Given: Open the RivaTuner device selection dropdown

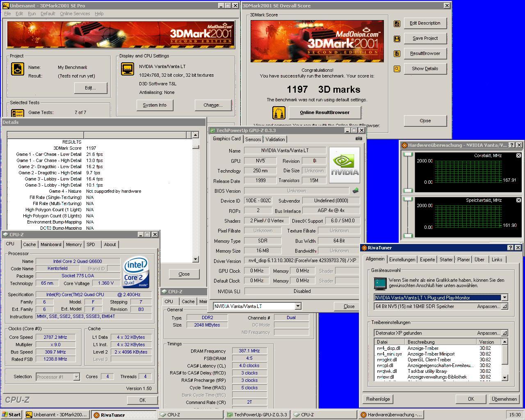Looking at the screenshot, I should (504, 297).
